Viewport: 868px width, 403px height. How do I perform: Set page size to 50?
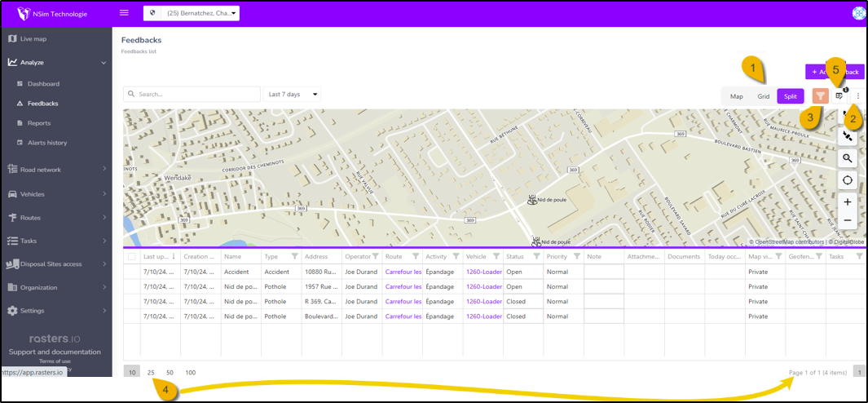pyautogui.click(x=170, y=373)
